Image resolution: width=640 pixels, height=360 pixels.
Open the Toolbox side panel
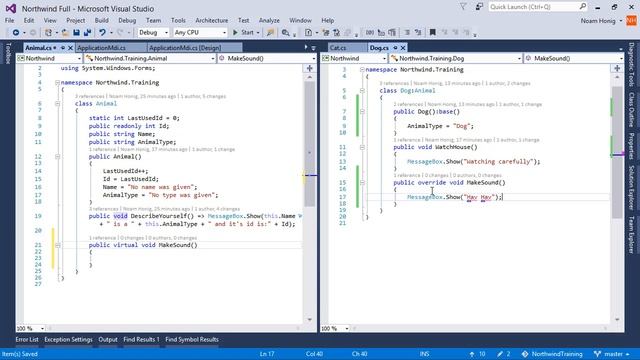pos(7,53)
